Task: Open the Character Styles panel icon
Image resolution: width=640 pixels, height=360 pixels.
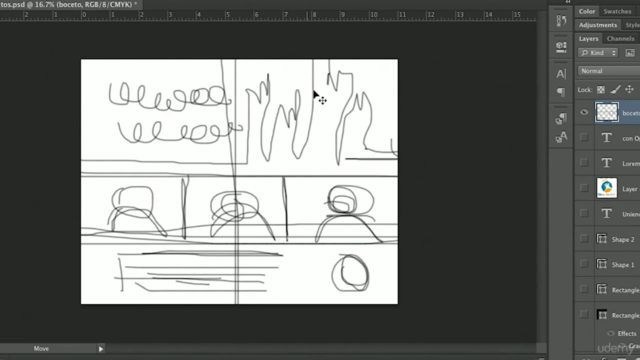Action: 561,137
